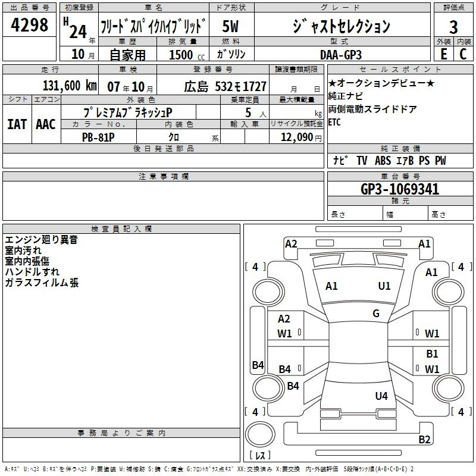Select the 検査員記入欄 header
476x476 pixels.
[x=121, y=229]
